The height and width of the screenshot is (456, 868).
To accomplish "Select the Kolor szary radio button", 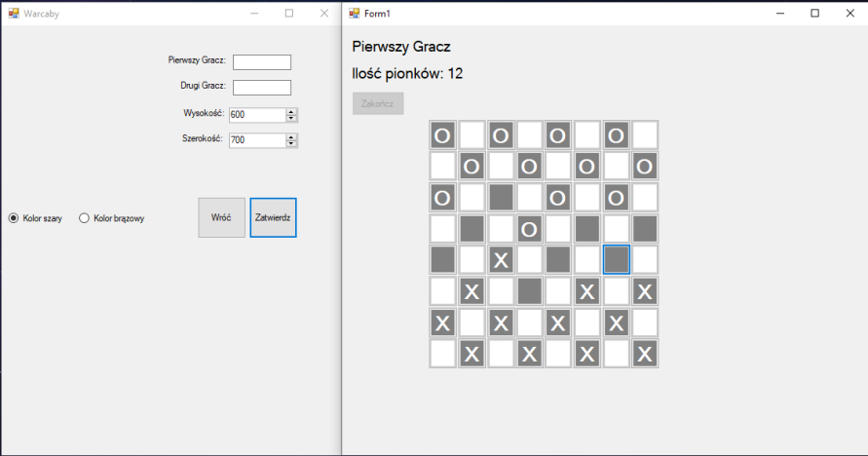I will (x=14, y=218).
